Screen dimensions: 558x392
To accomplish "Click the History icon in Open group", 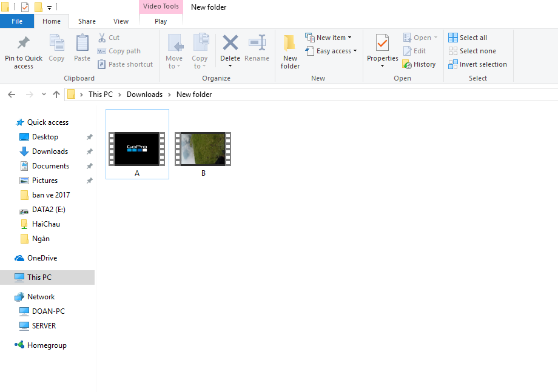I will click(408, 64).
